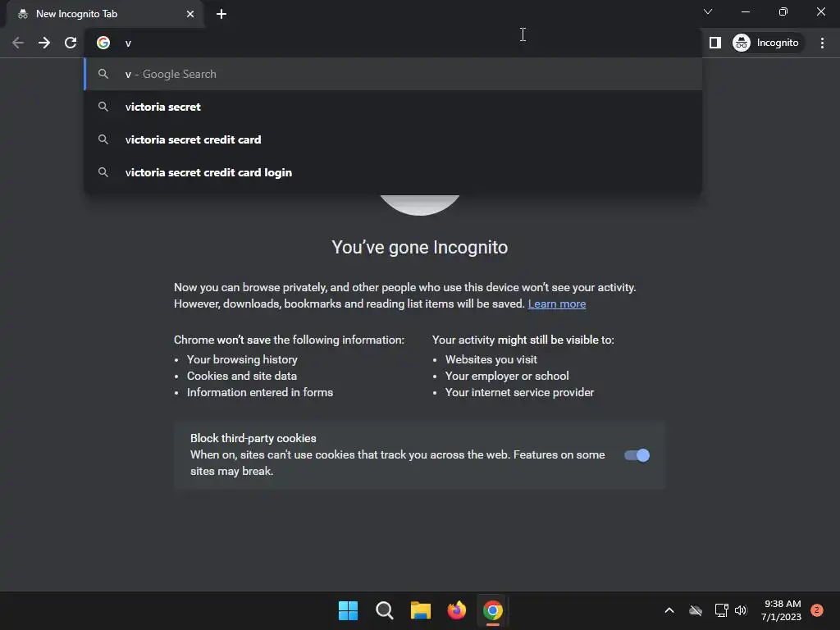Open the Windows Start menu
Image resolution: width=840 pixels, height=630 pixels.
pyautogui.click(x=348, y=610)
